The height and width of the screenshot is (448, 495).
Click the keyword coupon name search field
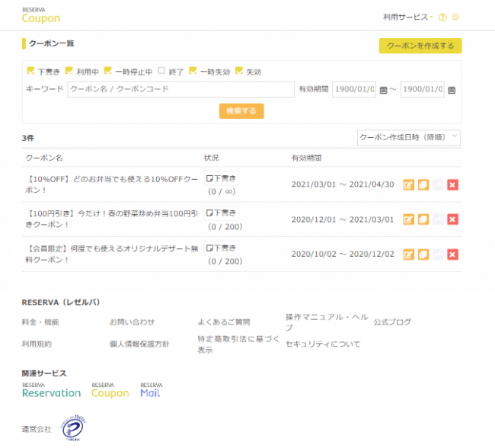[180, 90]
